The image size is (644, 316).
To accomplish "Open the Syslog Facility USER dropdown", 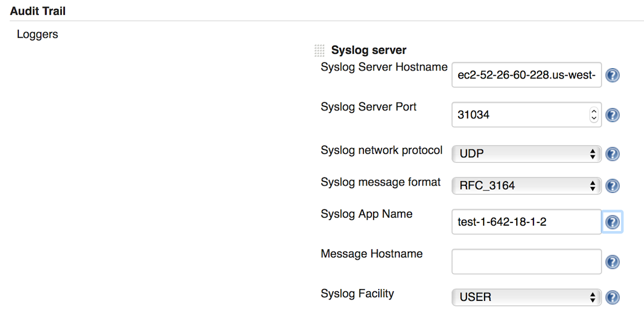I will click(x=526, y=297).
